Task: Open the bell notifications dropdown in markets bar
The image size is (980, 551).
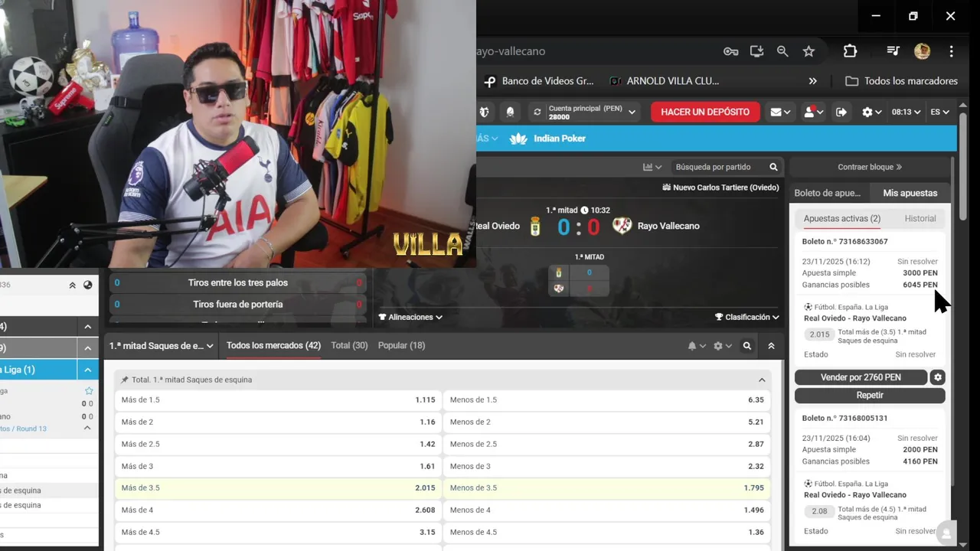Action: 696,346
